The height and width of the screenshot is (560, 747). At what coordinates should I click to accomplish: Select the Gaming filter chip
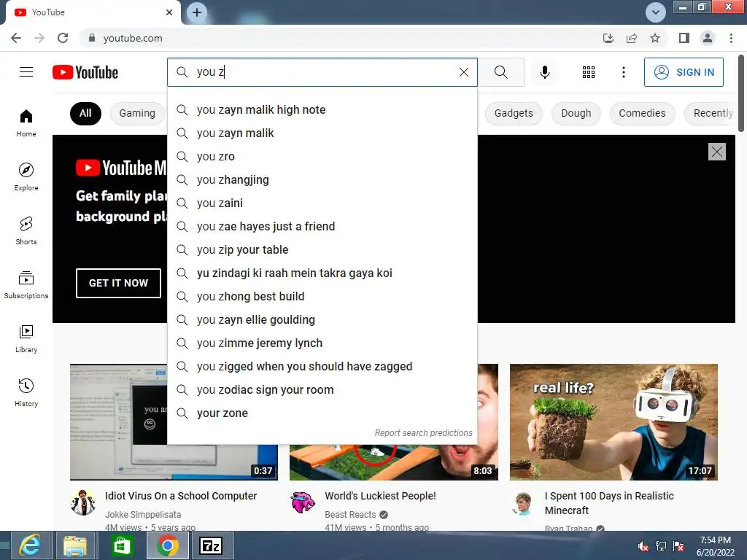[x=137, y=113]
